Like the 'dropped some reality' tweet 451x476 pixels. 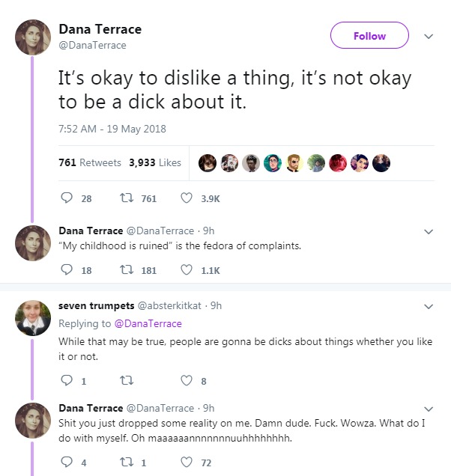click(x=187, y=463)
